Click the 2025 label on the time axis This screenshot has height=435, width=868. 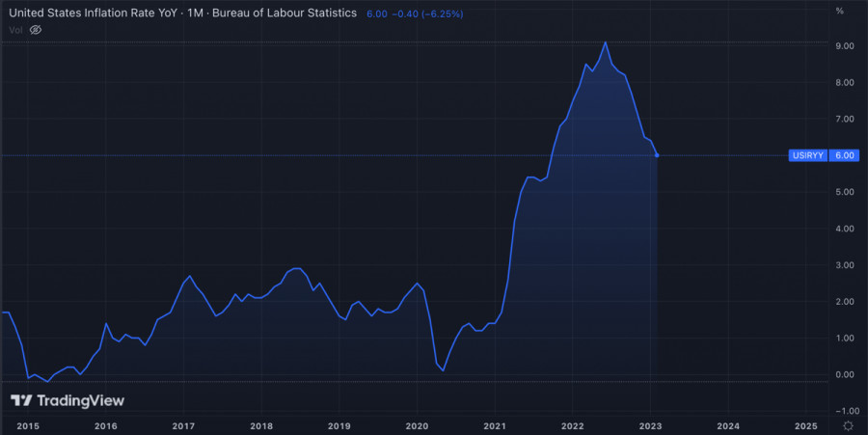(x=806, y=426)
